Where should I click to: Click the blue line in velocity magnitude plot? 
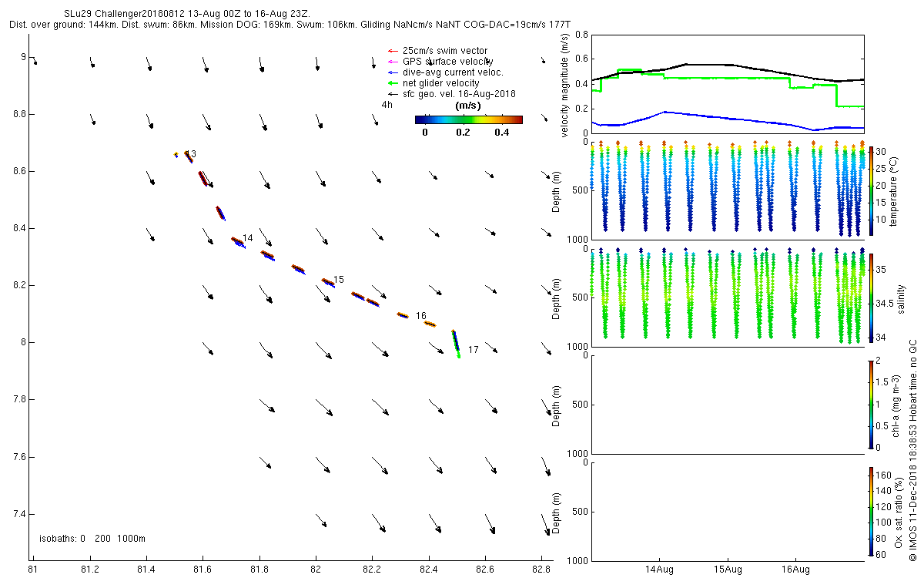[x=728, y=119]
